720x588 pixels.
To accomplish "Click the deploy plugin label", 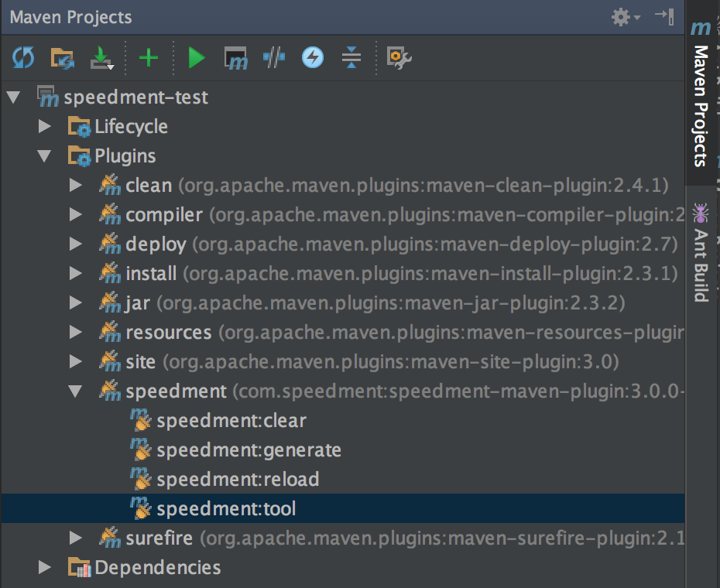I will coord(156,244).
